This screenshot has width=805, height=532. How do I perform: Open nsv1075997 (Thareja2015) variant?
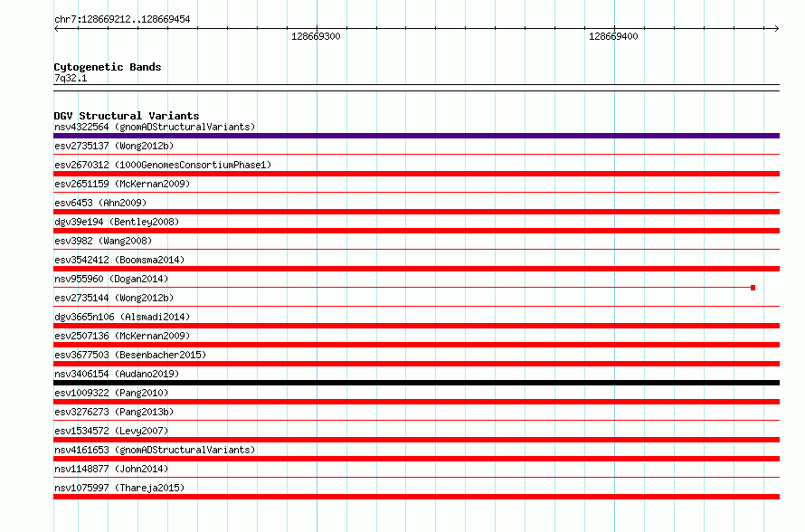tap(119, 488)
